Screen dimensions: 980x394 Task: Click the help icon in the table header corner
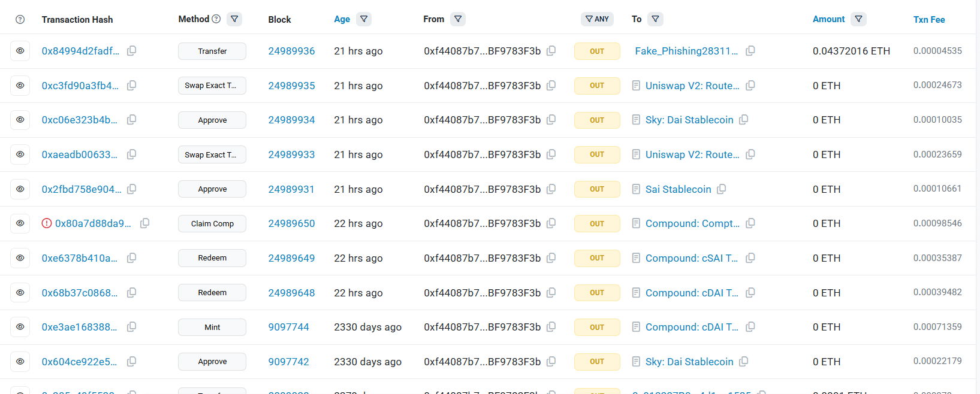[20, 19]
